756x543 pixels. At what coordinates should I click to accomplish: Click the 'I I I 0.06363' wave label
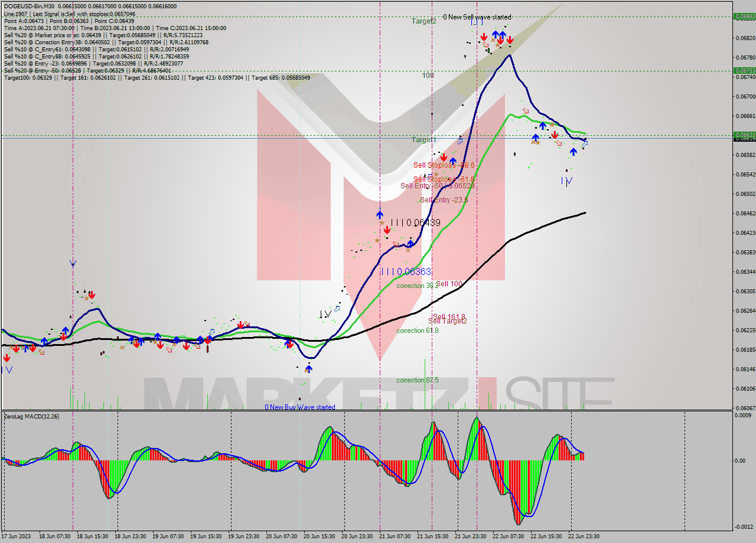(406, 271)
